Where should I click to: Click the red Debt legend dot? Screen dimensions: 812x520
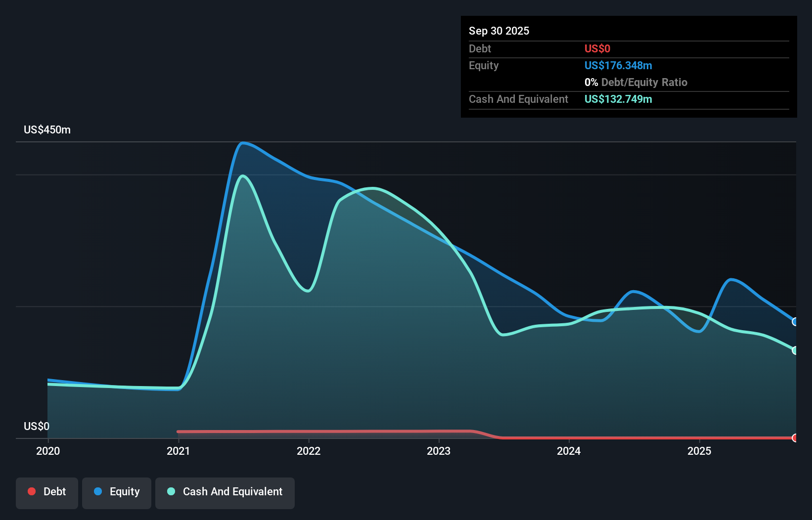32,491
